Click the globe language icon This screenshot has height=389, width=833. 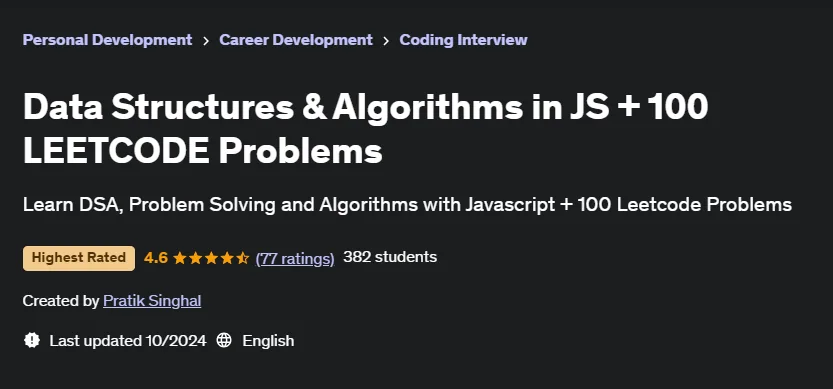coord(224,340)
